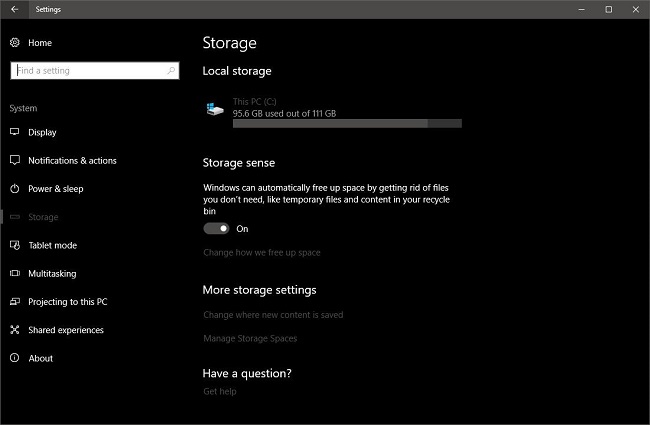Click the Power & sleep icon
Viewport: 650px width, 425px height.
point(15,189)
